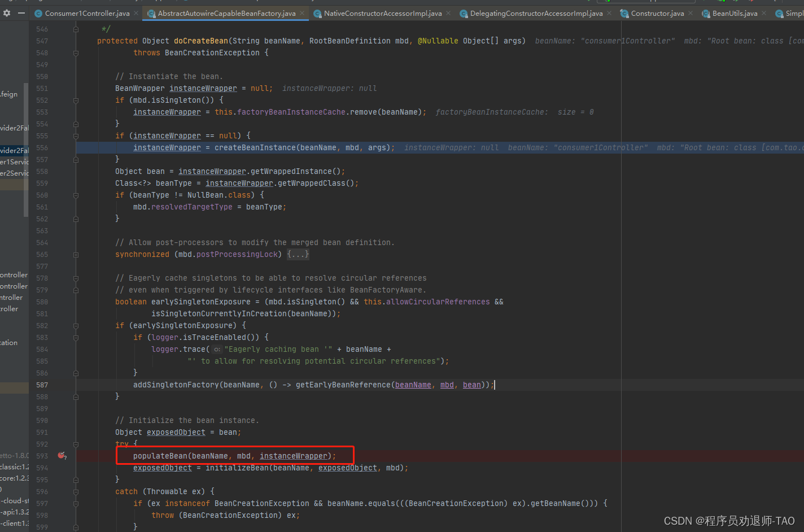Collapse the earlySingletonExposure block at line 582

pyautogui.click(x=76, y=326)
